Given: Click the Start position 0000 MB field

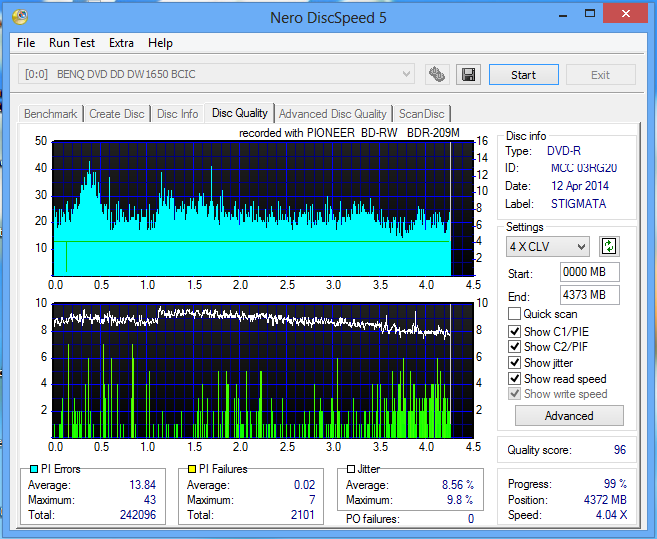Looking at the screenshot, I should coord(590,272).
